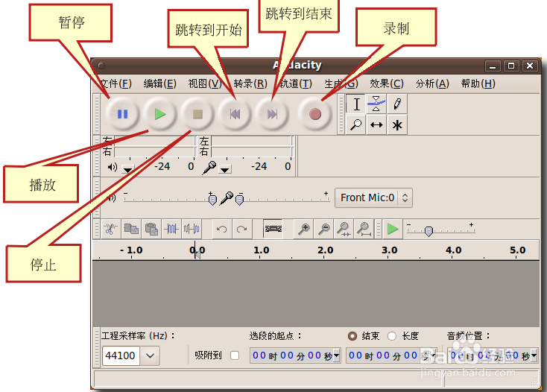Click the Zoom In icon
This screenshot has height=392, width=547.
303,229
